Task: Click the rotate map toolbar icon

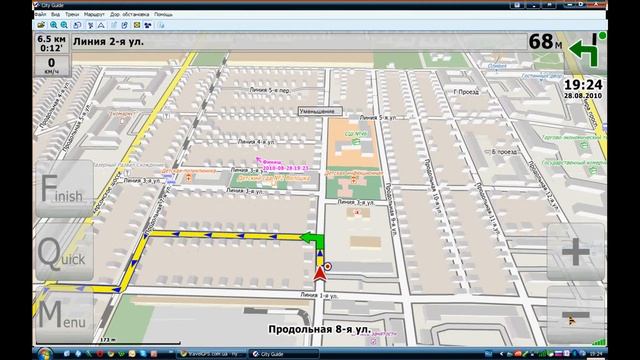Action: 77,25
